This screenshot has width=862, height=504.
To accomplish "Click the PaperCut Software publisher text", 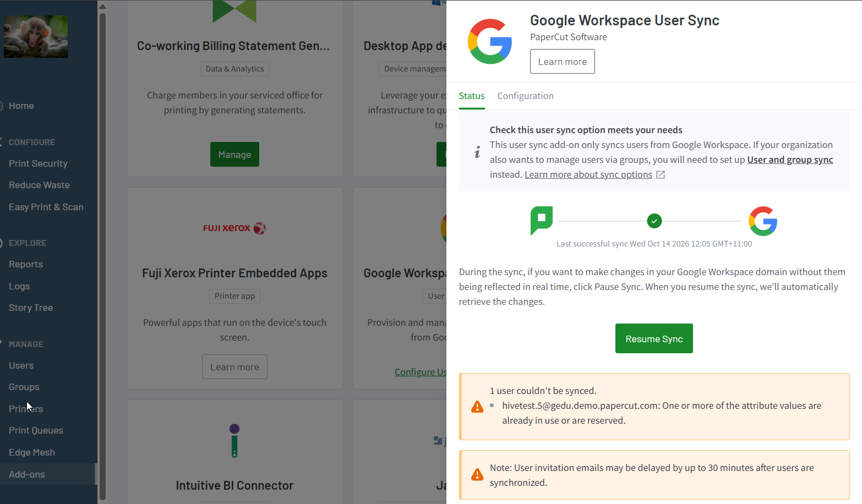I will [x=569, y=37].
